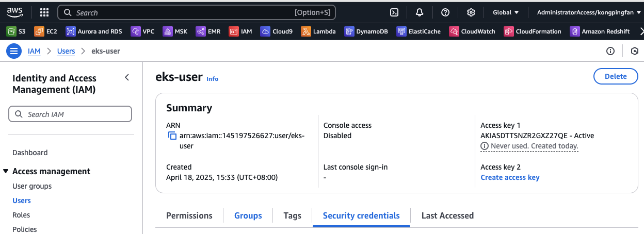This screenshot has width=644, height=234.
Task: Open the info panel circle icon
Action: 610,51
